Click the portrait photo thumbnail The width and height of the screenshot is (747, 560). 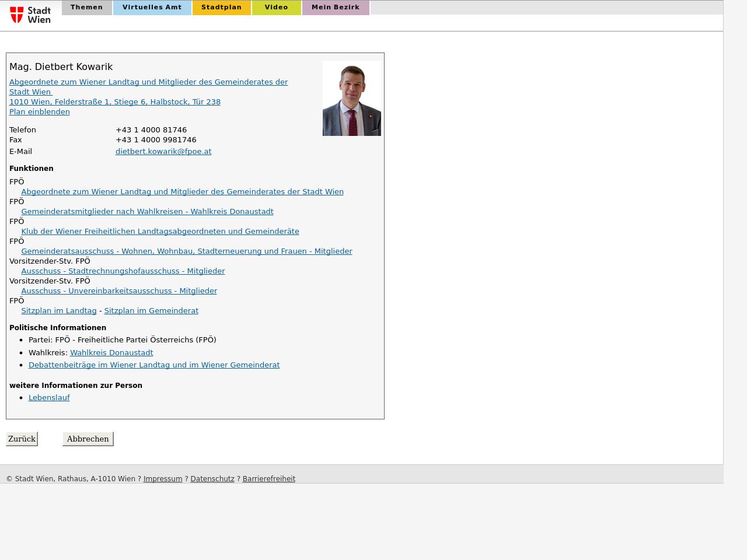tap(351, 98)
